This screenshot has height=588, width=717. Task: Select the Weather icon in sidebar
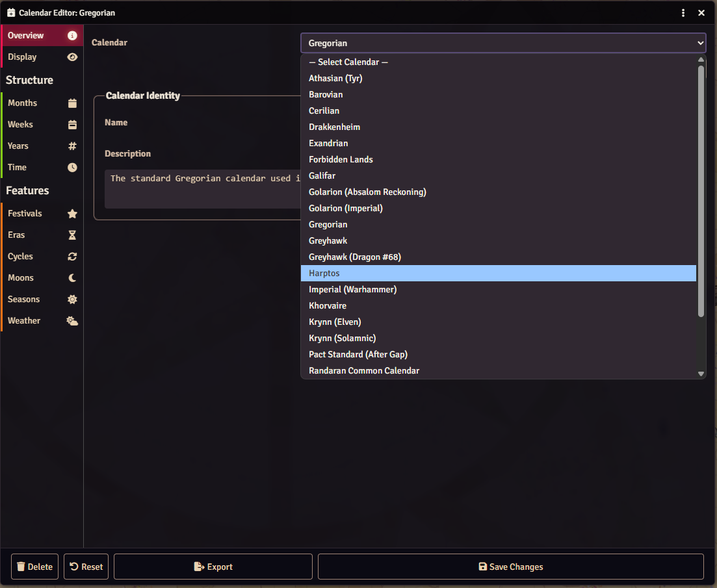pos(72,320)
